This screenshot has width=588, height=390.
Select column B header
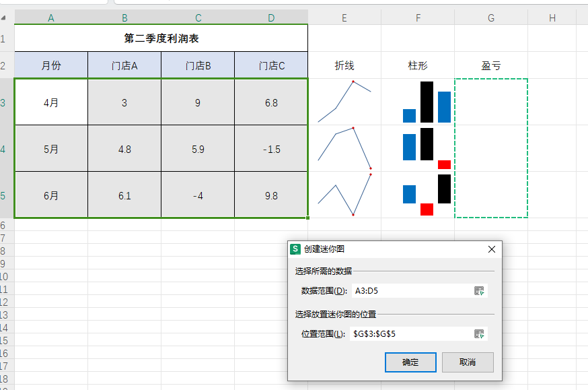coord(124,18)
